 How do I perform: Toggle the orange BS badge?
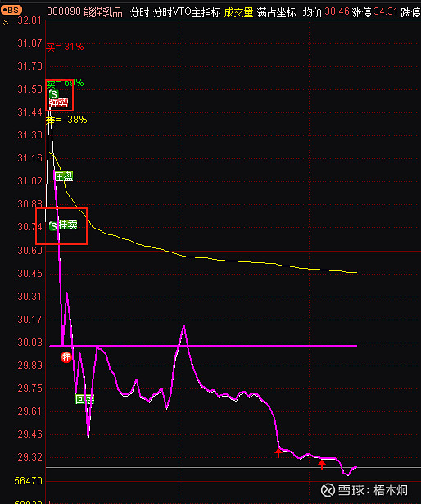[x=11, y=11]
